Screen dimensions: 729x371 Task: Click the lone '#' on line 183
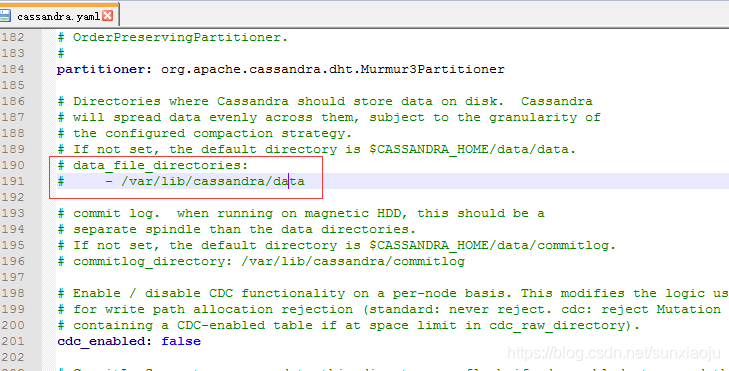click(60, 53)
